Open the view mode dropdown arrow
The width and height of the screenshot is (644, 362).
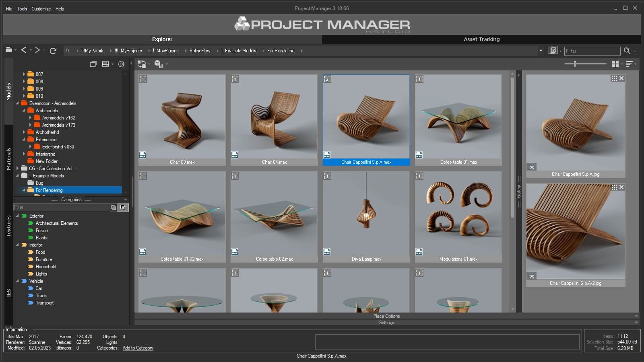(x=622, y=64)
